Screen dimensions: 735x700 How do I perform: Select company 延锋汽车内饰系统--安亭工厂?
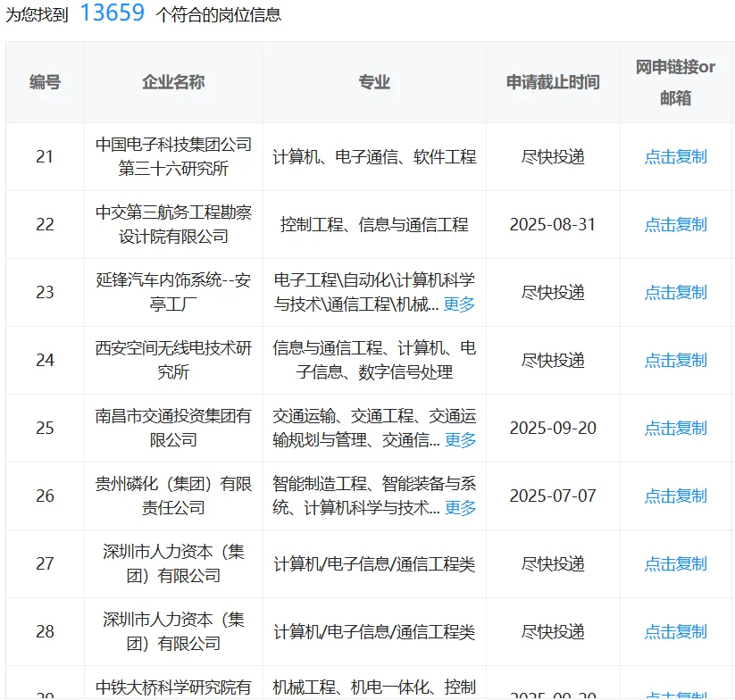173,292
